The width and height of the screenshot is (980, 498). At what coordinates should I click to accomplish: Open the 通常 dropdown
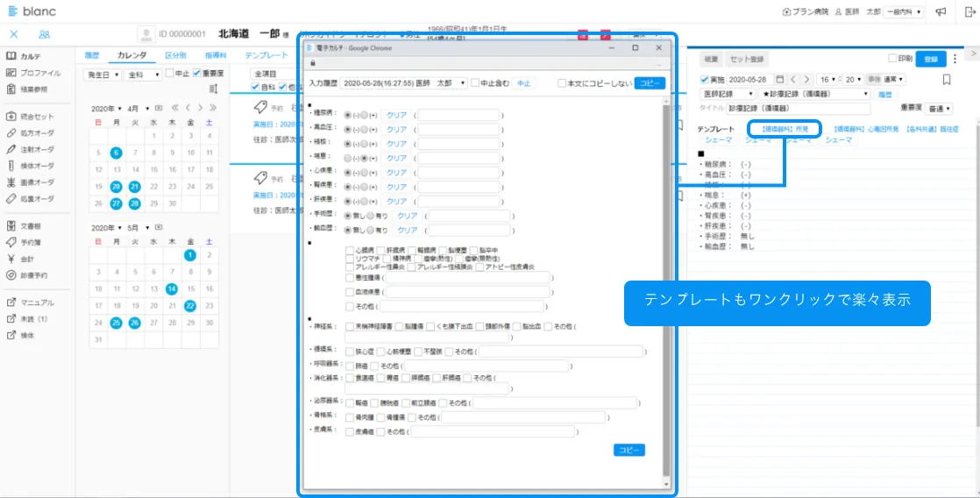pos(892,80)
